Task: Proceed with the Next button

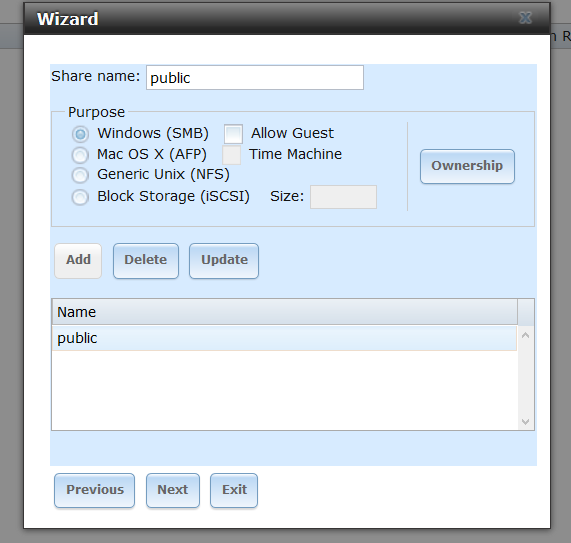Action: pos(173,490)
